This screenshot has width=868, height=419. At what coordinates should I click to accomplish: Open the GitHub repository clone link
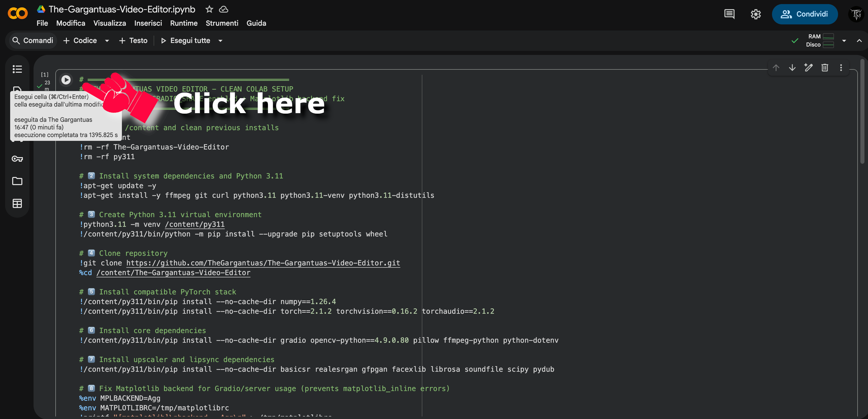coord(263,263)
